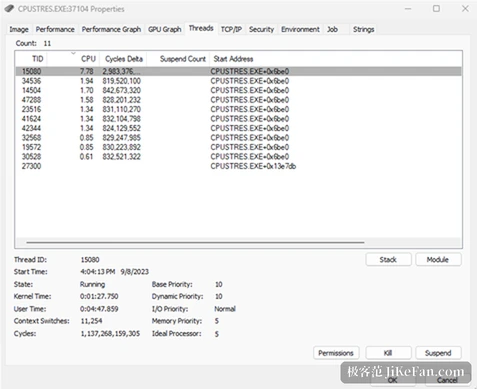
Task: Maximize the Properties window
Action: pos(436,9)
